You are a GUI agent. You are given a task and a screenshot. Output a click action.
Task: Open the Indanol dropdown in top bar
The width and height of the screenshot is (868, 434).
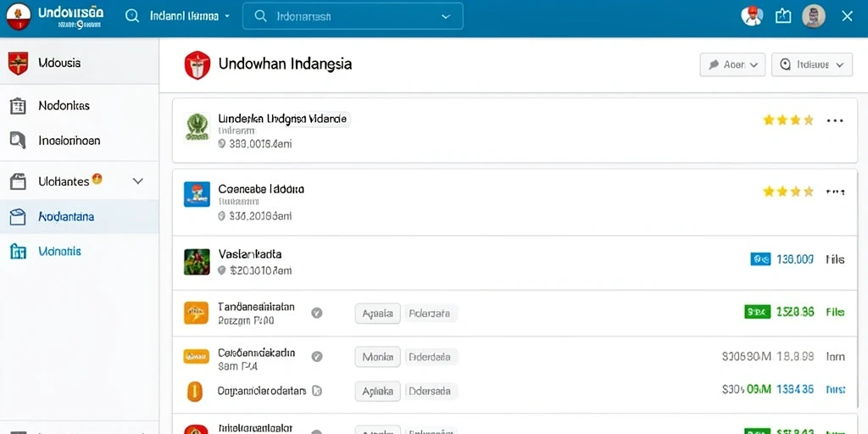pos(189,16)
